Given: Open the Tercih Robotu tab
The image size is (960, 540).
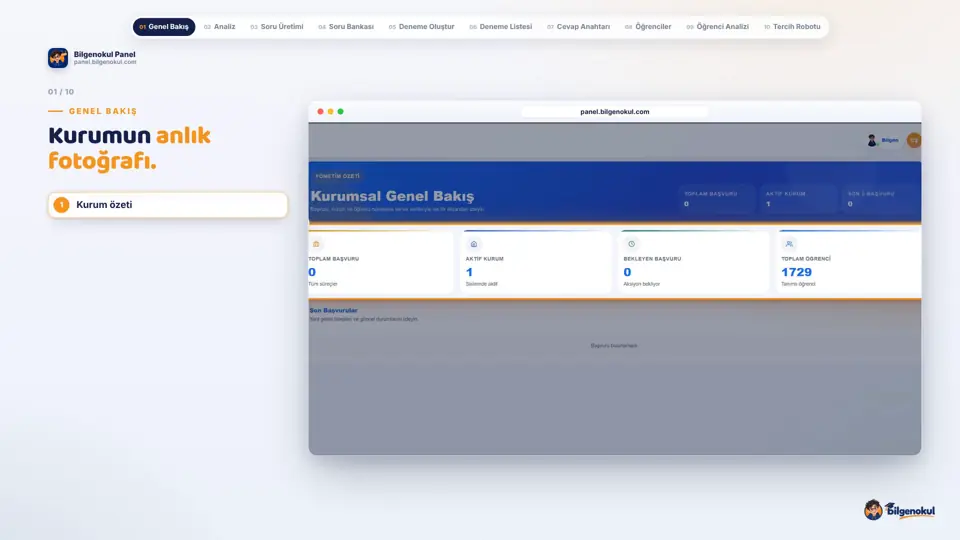Looking at the screenshot, I should (792, 27).
